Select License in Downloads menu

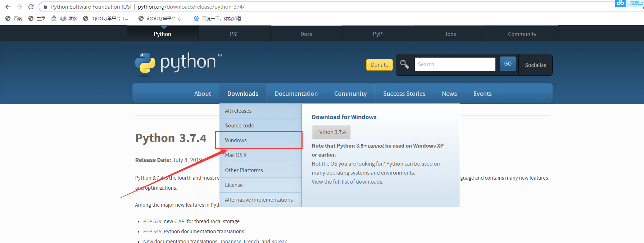coord(260,185)
